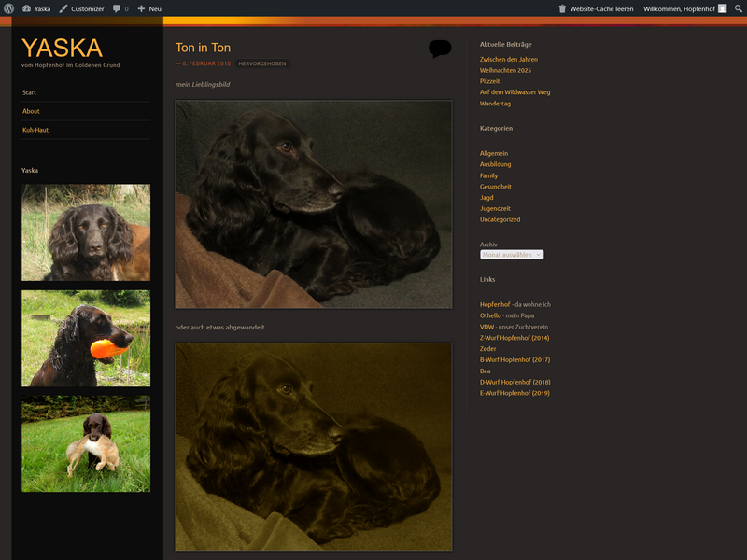Visit the Z-Wurf Hopfenhof (2014) link
The image size is (747, 560).
pyautogui.click(x=514, y=338)
